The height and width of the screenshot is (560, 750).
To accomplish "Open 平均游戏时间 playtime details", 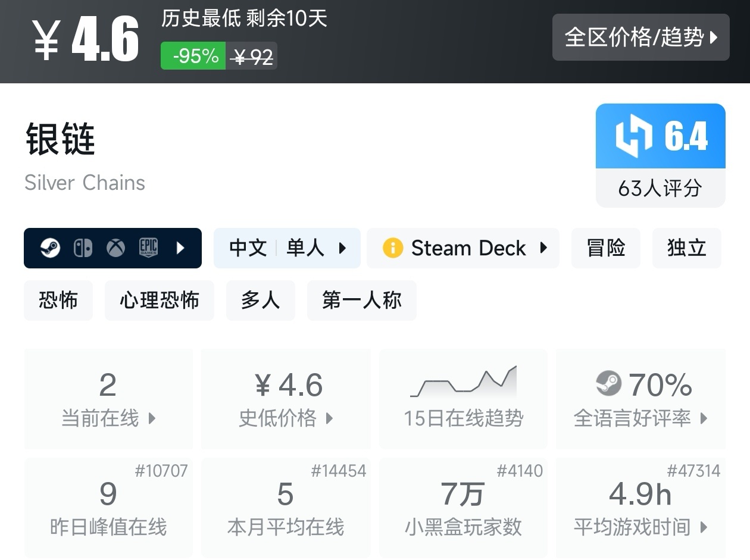I will tap(640, 508).
